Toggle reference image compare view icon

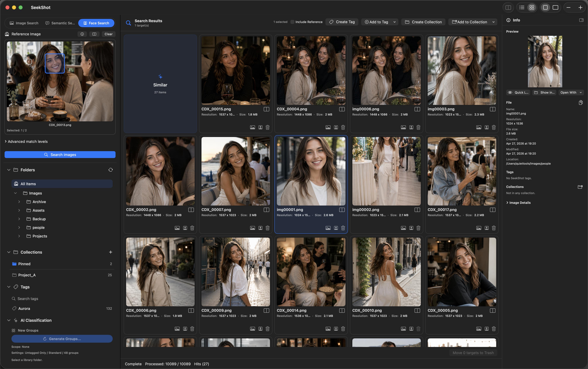point(94,34)
